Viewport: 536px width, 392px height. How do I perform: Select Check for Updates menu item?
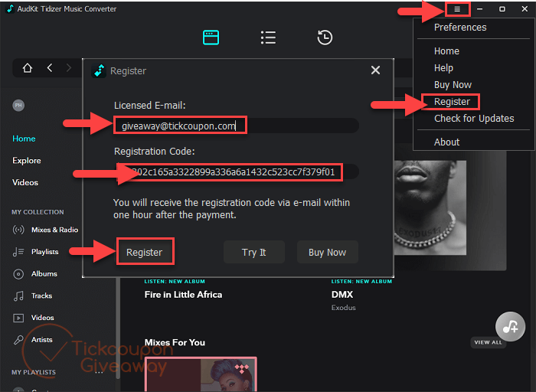(x=474, y=118)
